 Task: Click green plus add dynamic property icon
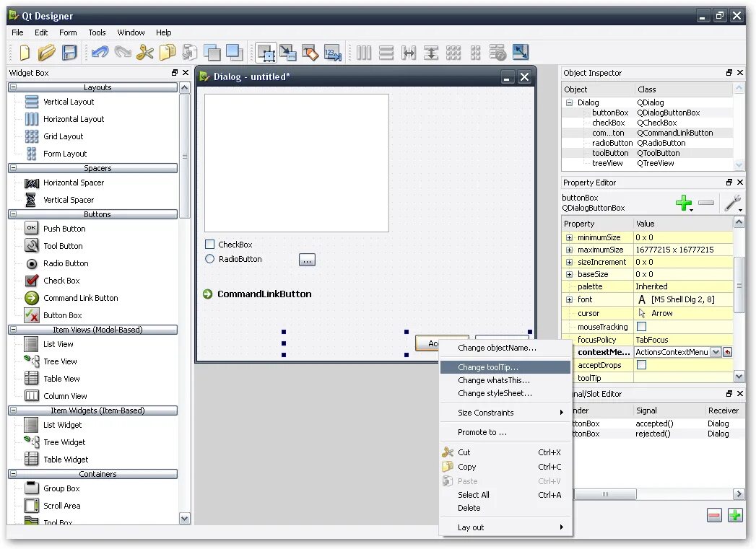pos(684,203)
